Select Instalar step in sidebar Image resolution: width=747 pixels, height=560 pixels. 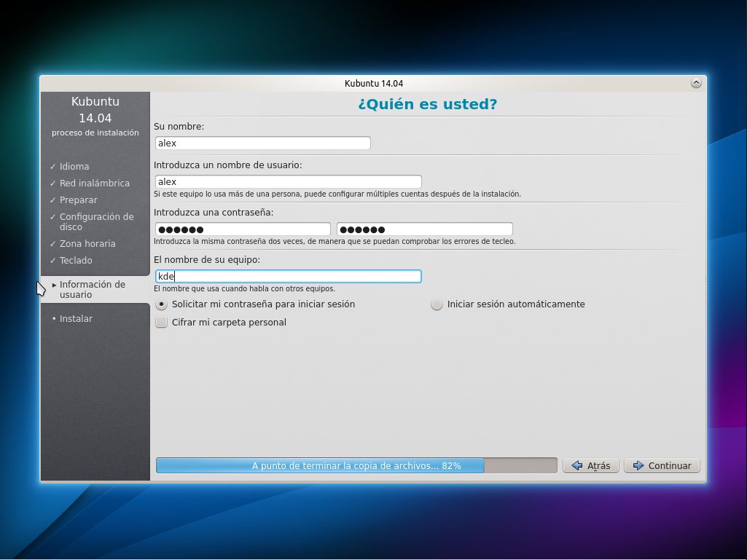(x=76, y=318)
